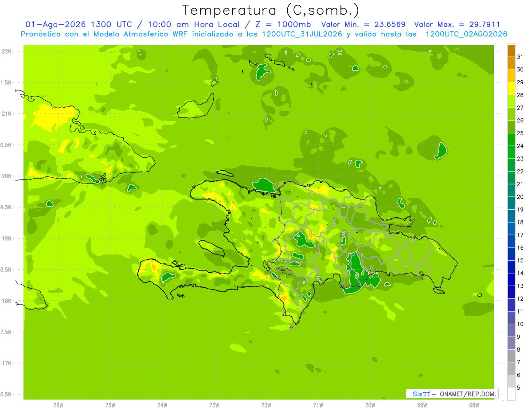Click the Temperatura (C,somb.) title
This screenshot has width=532, height=411.
click(x=271, y=10)
